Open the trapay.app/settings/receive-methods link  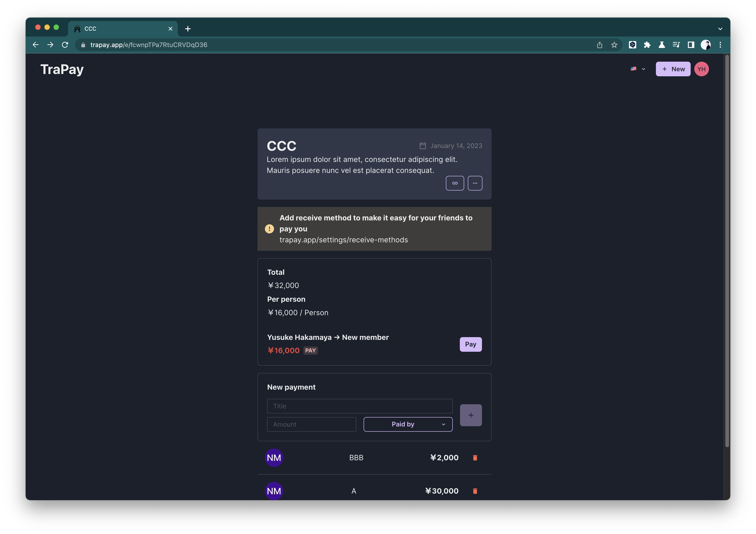point(343,240)
